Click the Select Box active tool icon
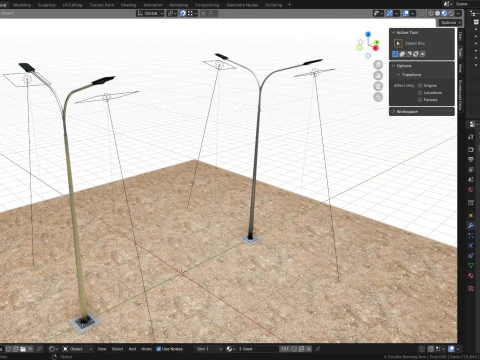The width and height of the screenshot is (480, 360). coord(398,43)
